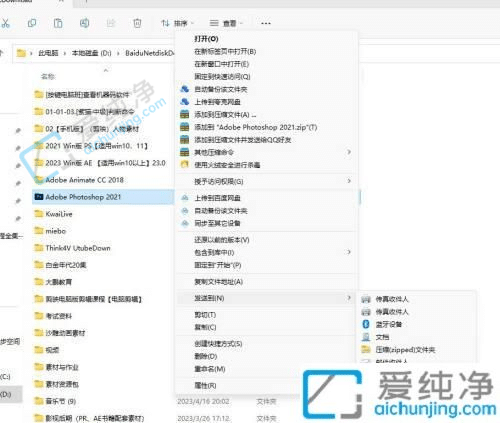Expand the 其他压缩命令 submenu arrow

point(349,152)
